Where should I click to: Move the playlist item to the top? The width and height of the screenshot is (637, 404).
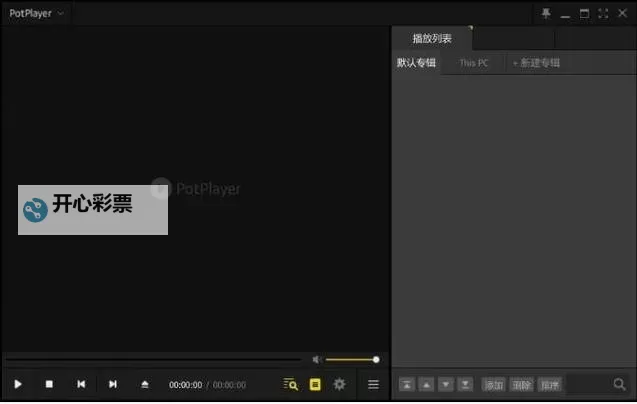pyautogui.click(x=407, y=384)
